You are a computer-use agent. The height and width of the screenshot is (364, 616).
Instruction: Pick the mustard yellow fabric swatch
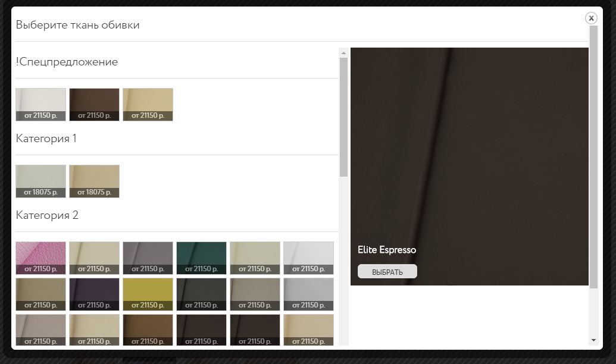point(148,291)
